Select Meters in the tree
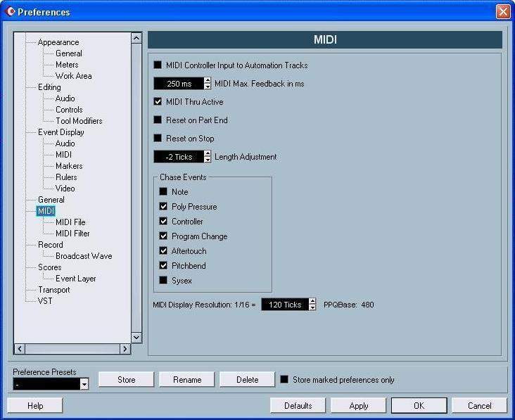515x420 pixels. 67,64
